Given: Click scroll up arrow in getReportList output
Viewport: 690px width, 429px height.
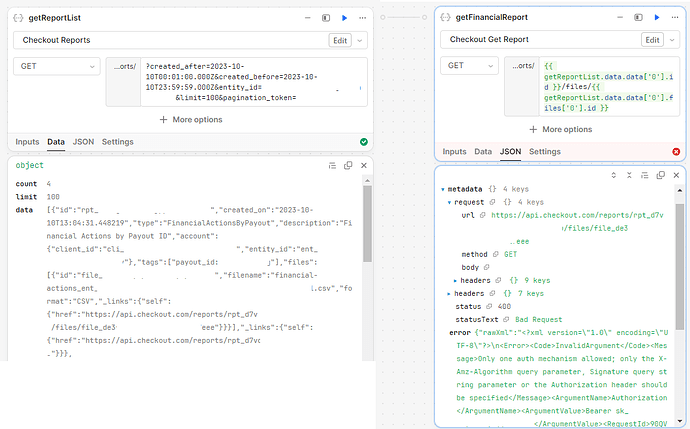Looking at the screenshot, I should [x=367, y=180].
